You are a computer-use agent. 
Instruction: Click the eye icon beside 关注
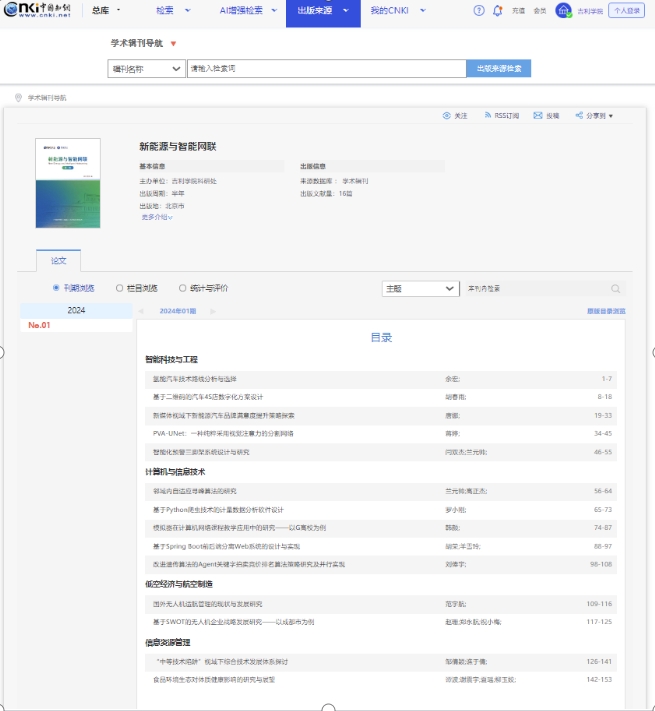(446, 116)
